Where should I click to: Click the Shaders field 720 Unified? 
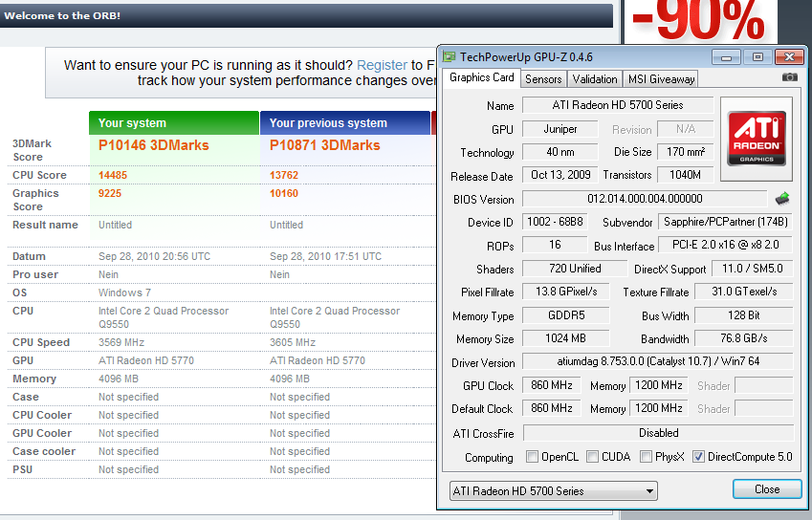click(575, 269)
